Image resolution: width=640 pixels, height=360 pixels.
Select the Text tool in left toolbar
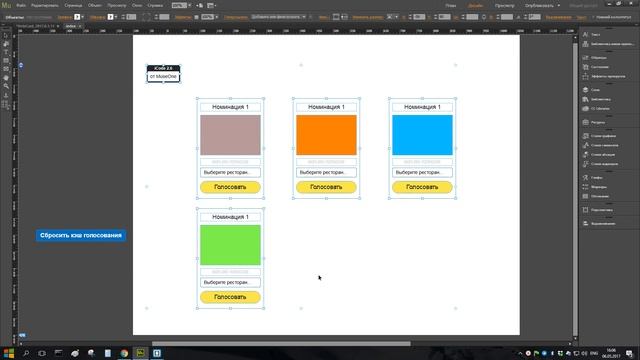click(x=6, y=52)
